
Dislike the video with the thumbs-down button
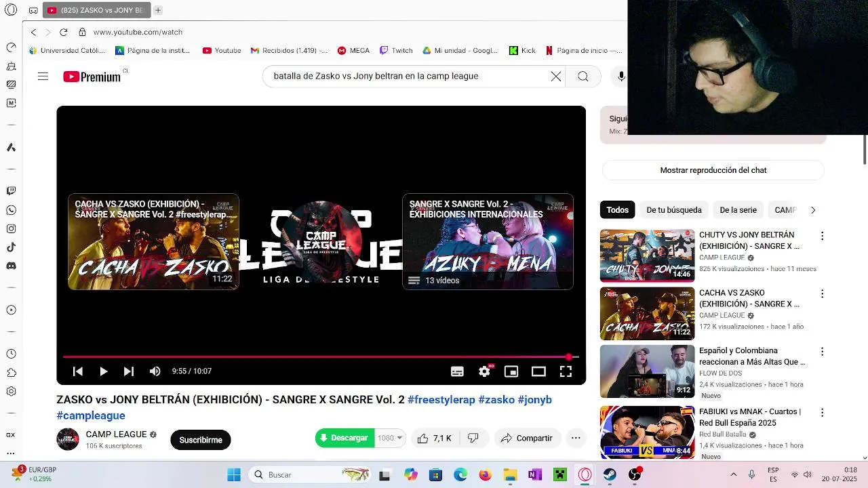[473, 439]
